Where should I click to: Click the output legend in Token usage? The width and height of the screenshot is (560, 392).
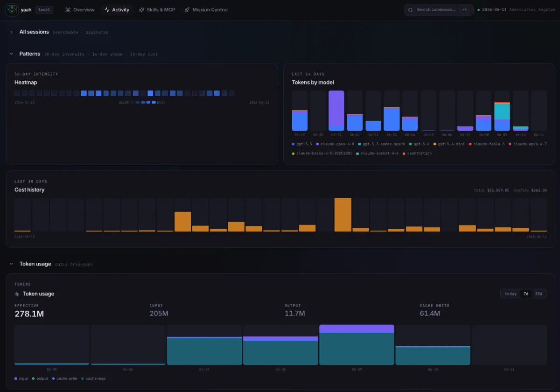(40, 378)
